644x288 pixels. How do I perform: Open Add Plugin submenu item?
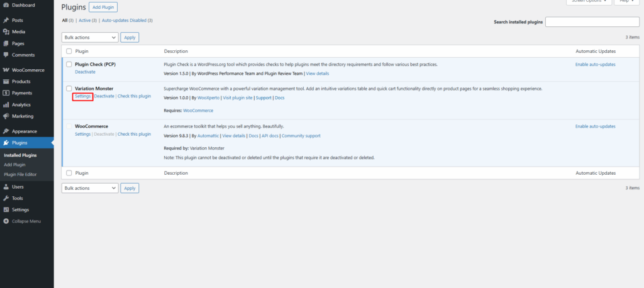14,165
